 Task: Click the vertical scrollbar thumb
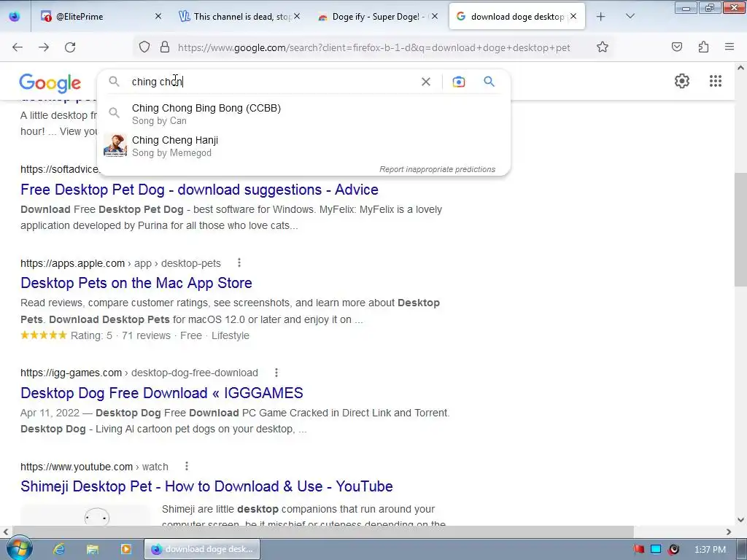pos(740,230)
